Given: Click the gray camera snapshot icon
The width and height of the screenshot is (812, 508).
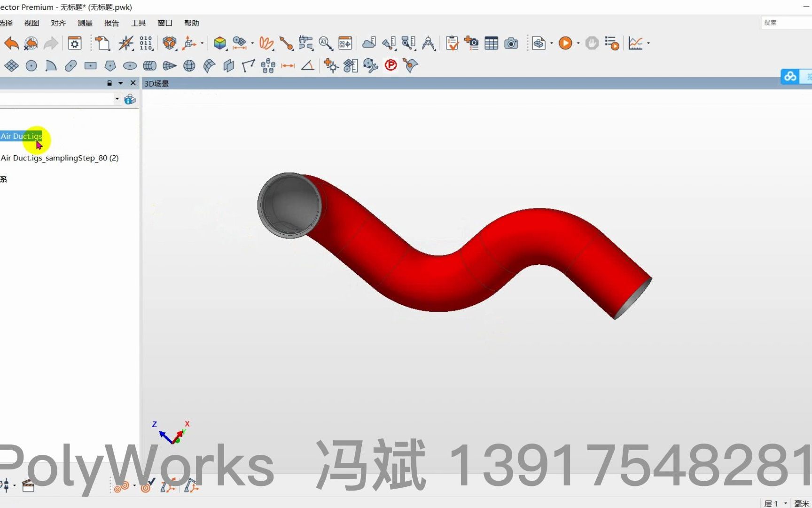Looking at the screenshot, I should pos(511,44).
